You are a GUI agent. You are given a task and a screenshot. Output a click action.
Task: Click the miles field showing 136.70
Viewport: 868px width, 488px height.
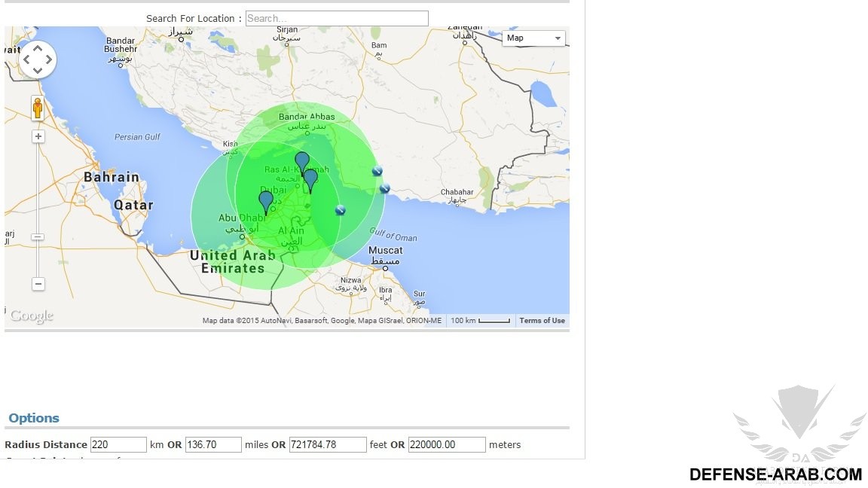213,444
